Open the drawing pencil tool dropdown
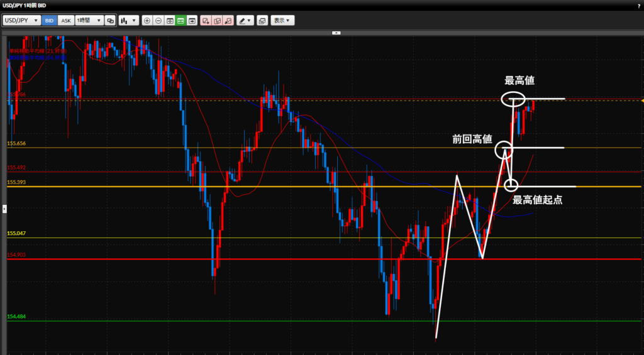Screen dimensions: 644x355 pyautogui.click(x=245, y=20)
